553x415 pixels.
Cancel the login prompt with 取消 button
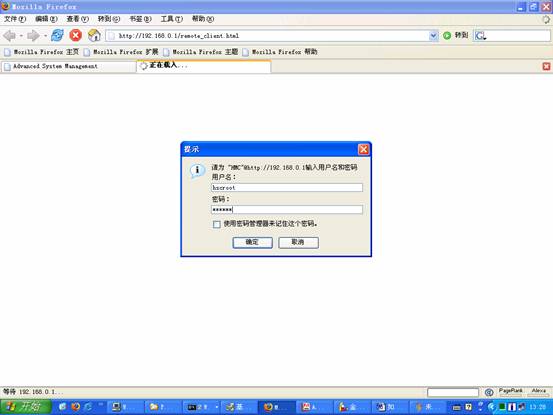click(298, 242)
